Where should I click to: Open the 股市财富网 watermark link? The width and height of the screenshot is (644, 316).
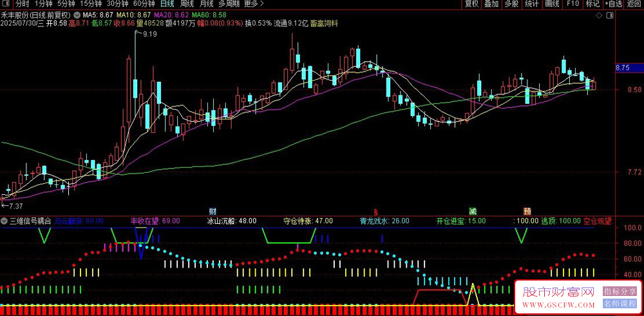click(558, 293)
